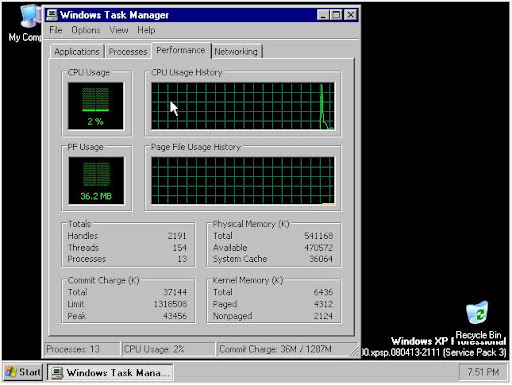Click the Handles label in Totals
Image resolution: width=512 pixels, height=385 pixels.
[x=83, y=236]
